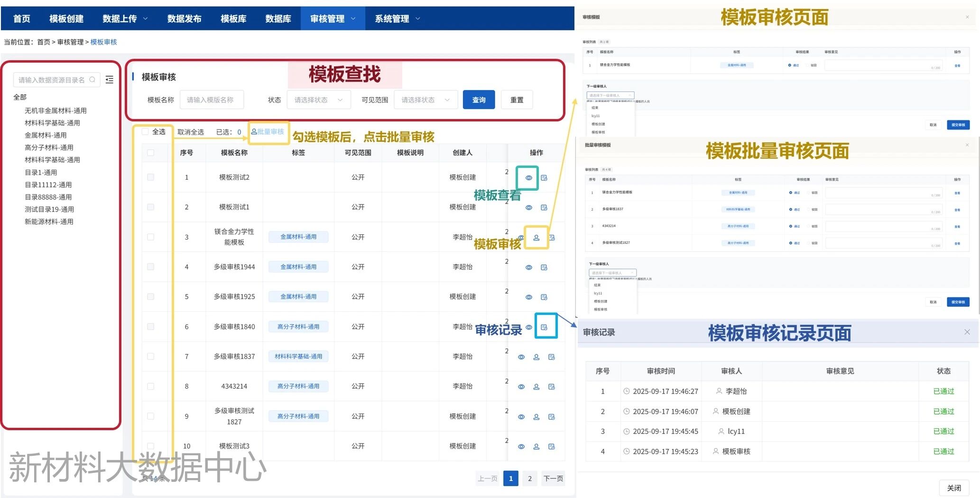This screenshot has height=498, width=980.
Task: Tick the 全选 checkbox
Action: (x=145, y=132)
